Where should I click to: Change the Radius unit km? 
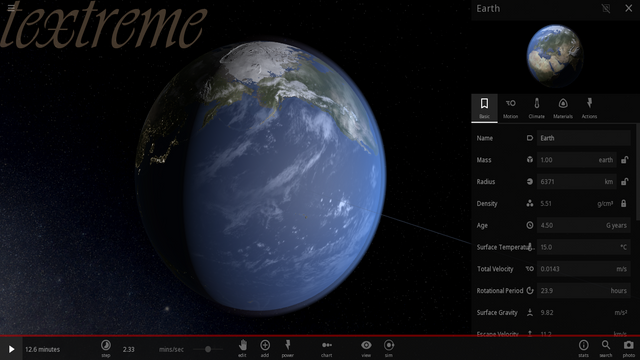point(609,182)
